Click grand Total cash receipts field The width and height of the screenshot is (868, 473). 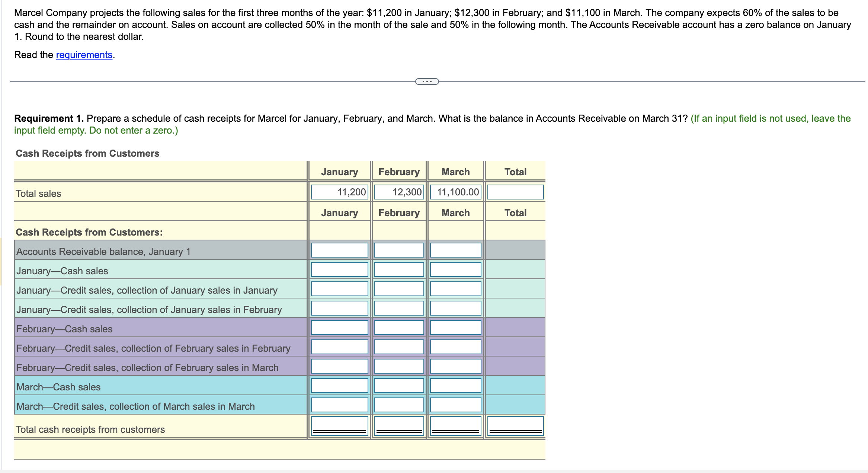(515, 425)
